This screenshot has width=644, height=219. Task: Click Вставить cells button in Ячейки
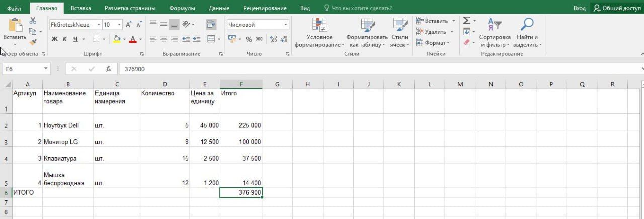436,21
